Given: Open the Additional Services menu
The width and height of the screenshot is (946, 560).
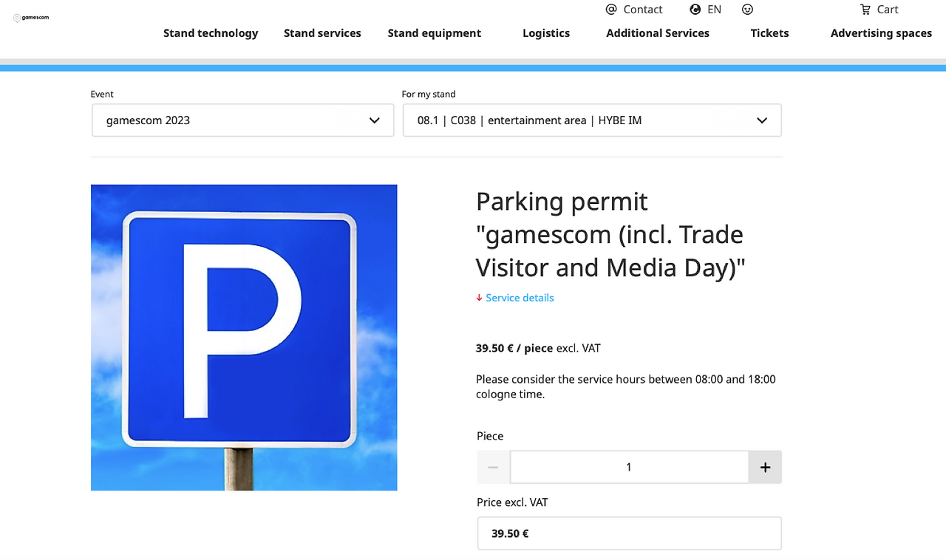Looking at the screenshot, I should pyautogui.click(x=658, y=33).
